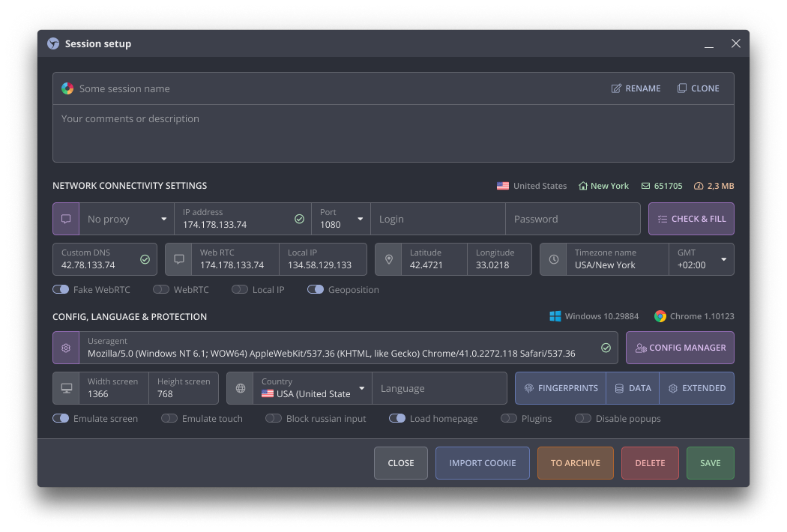Image resolution: width=787 pixels, height=532 pixels.
Task: Open the CONFIG MANAGER
Action: 680,348
